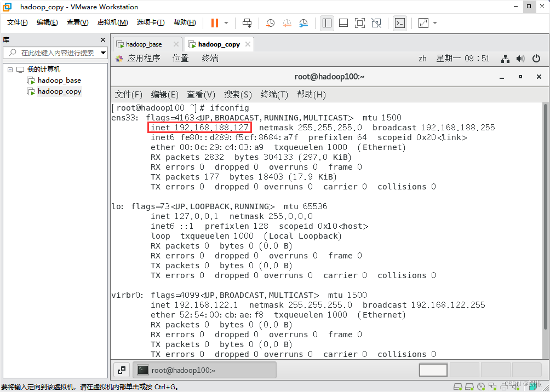Open the 终端 menu in the guest top bar
Image resolution: width=550 pixels, height=392 pixels.
[x=210, y=58]
